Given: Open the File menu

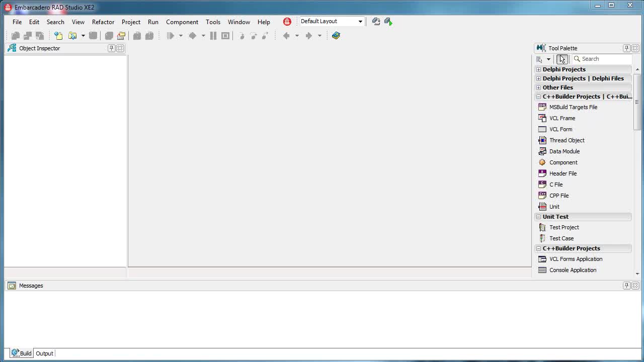Looking at the screenshot, I should [17, 22].
